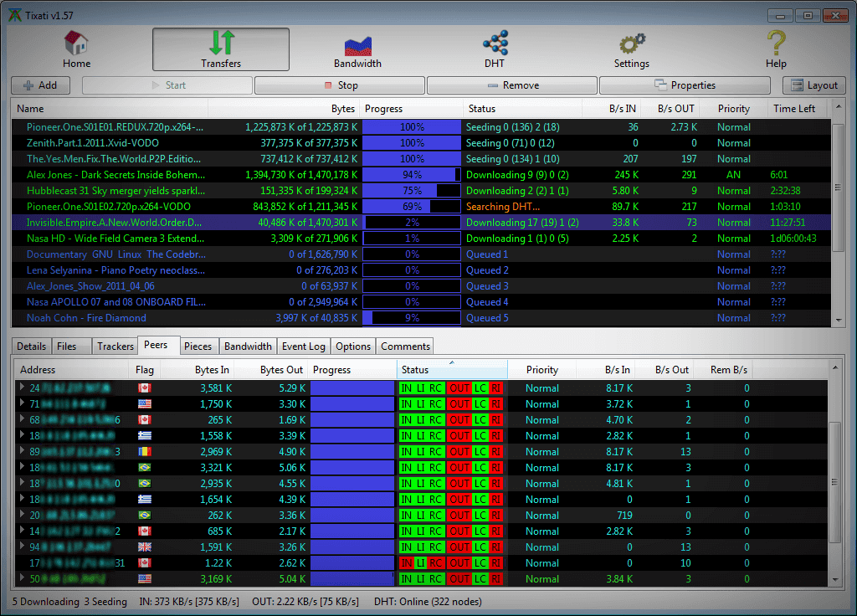Viewport: 857px width, 616px height.
Task: Click the Start button
Action: tap(167, 85)
